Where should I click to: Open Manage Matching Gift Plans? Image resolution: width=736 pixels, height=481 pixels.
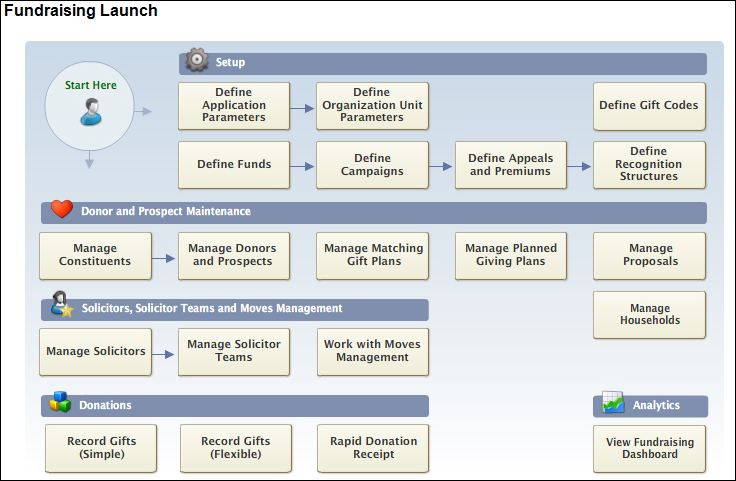pyautogui.click(x=373, y=256)
